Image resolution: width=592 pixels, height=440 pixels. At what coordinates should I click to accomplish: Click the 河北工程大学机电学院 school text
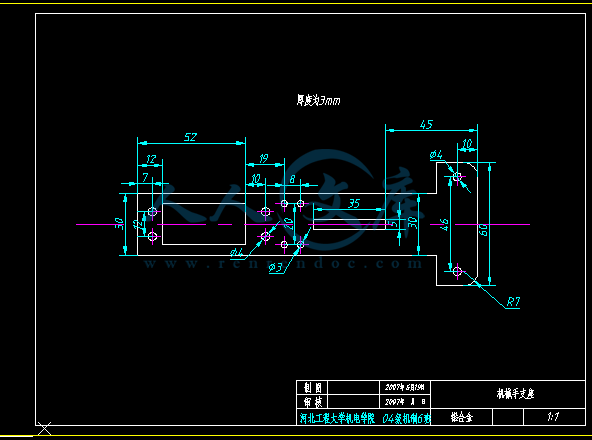pos(337,418)
